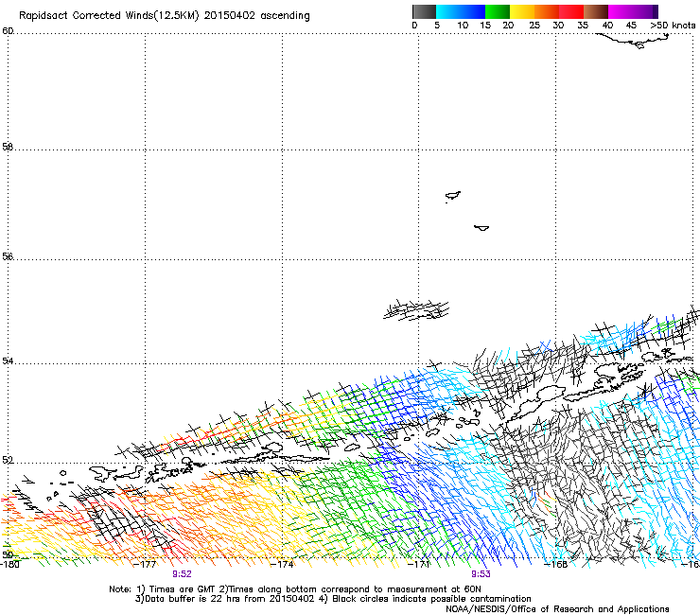
Task: Click the '40' legend scale label
Action: (x=607, y=26)
